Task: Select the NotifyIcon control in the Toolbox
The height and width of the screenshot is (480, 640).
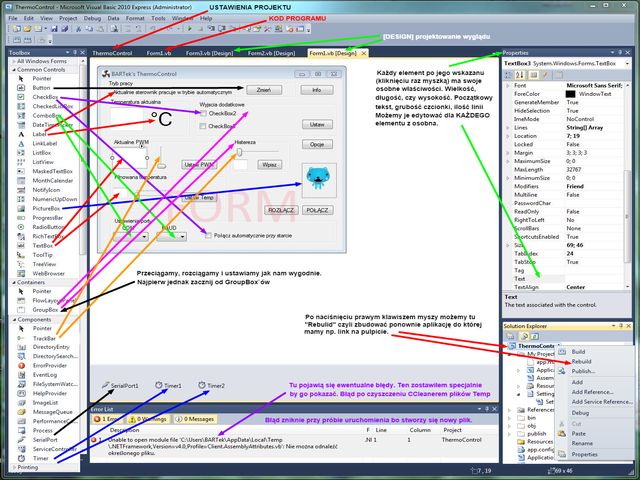Action: point(46,190)
